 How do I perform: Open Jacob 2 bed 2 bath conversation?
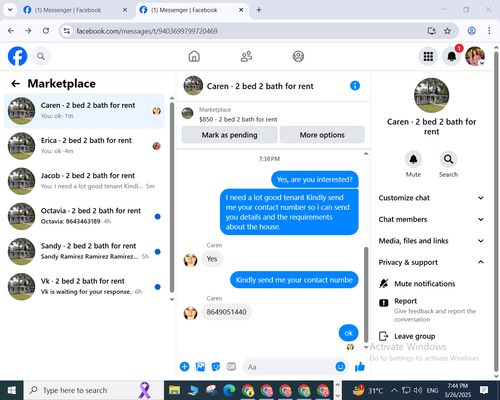(x=84, y=181)
